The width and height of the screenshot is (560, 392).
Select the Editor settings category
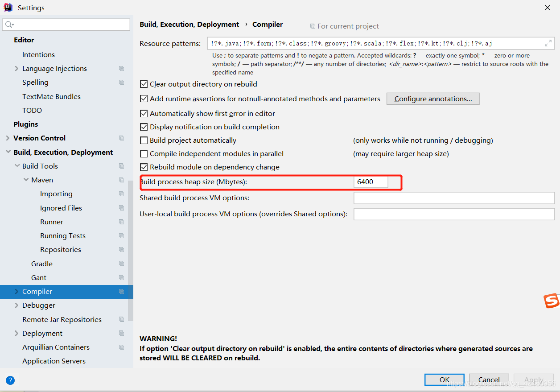(24, 40)
